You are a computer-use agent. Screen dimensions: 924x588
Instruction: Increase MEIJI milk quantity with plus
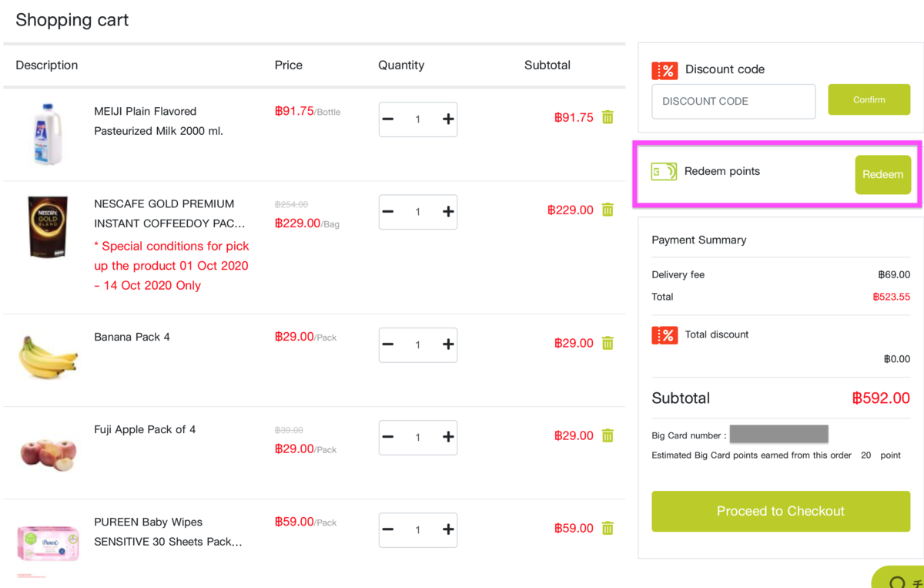(448, 119)
